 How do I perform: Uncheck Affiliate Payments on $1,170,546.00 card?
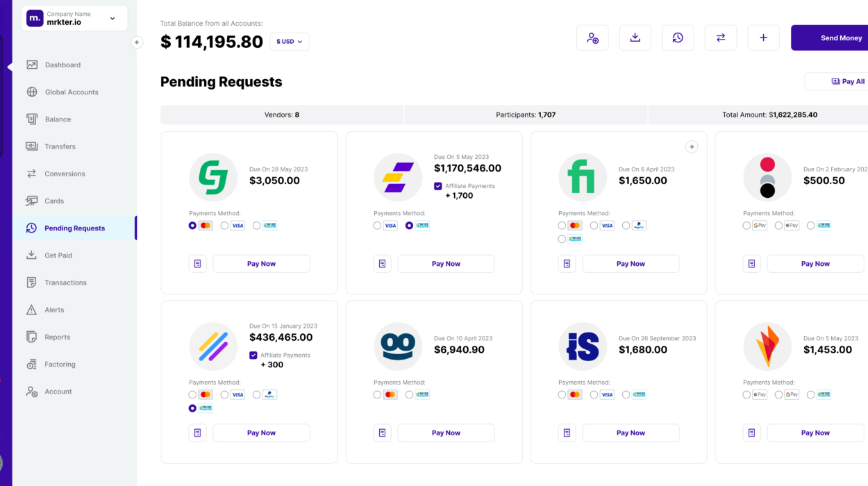[437, 186]
